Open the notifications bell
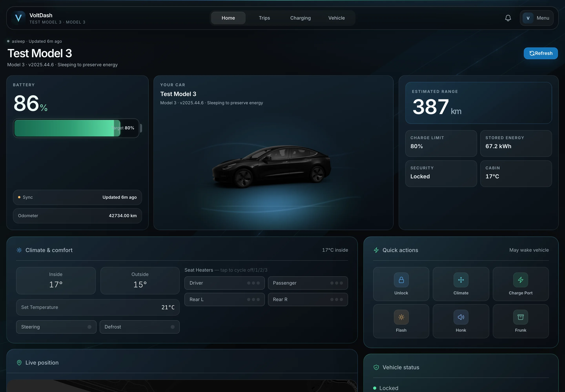Image resolution: width=565 pixels, height=392 pixels. click(x=508, y=18)
